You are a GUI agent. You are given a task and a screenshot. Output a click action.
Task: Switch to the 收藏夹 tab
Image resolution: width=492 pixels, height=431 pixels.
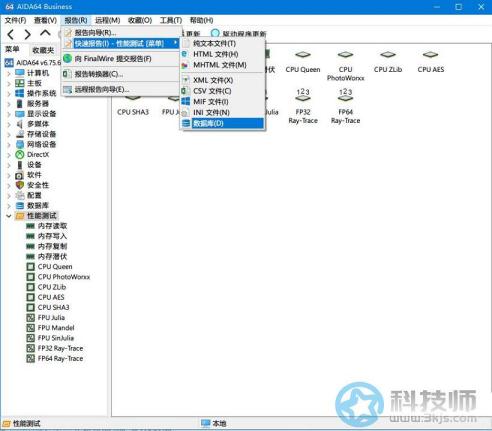(x=43, y=50)
